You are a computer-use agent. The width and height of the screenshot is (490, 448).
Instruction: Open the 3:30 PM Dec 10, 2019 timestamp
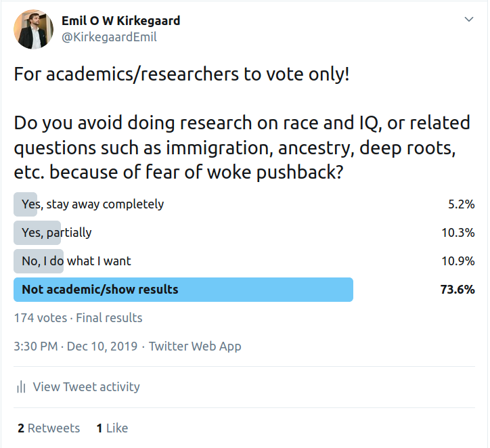[x=75, y=346]
